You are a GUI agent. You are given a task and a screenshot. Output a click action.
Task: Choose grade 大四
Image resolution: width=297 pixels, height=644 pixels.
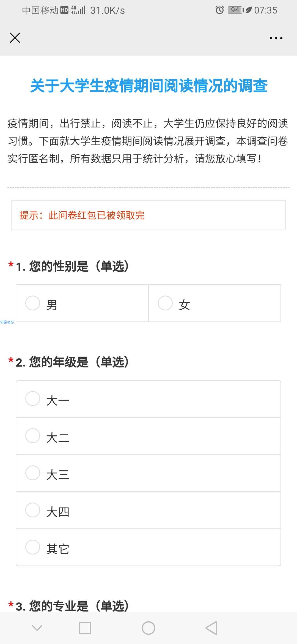(x=148, y=511)
